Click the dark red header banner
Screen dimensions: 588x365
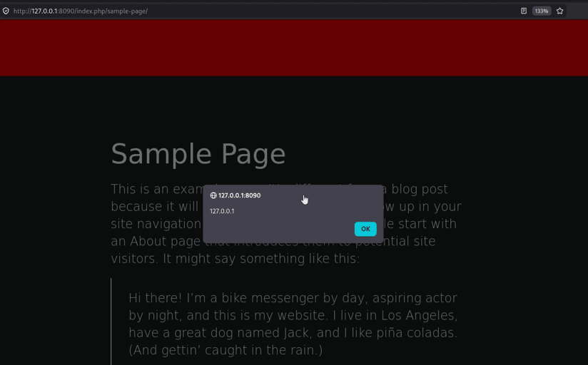click(x=294, y=48)
